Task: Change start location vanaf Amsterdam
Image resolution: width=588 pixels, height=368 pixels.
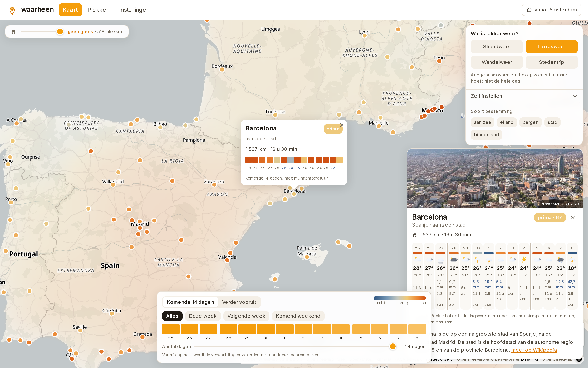Action: (x=551, y=10)
